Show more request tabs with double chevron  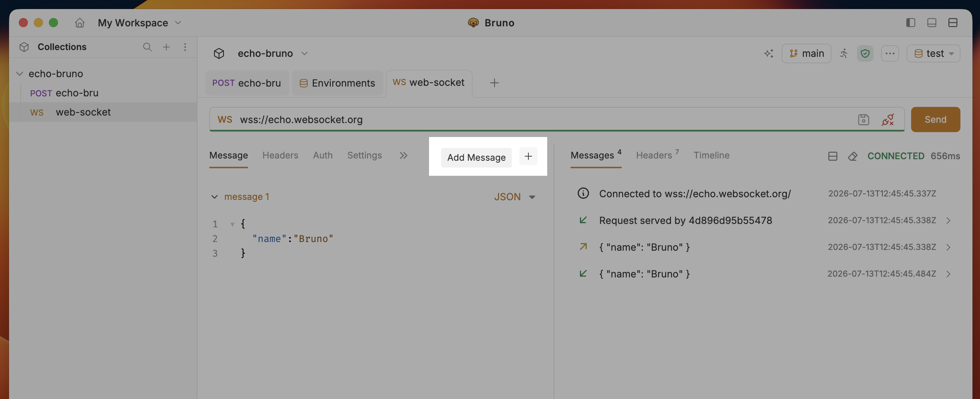[403, 155]
